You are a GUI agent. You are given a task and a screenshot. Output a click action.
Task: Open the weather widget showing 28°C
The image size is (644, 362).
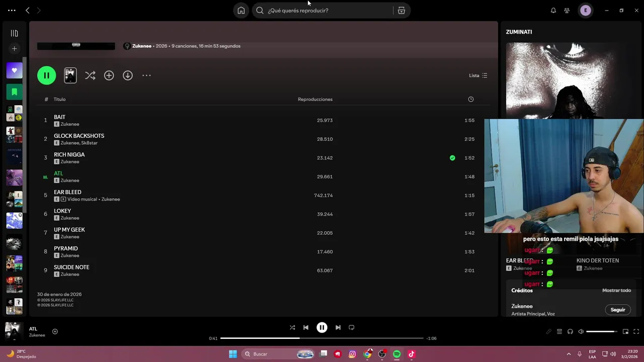(x=22, y=354)
